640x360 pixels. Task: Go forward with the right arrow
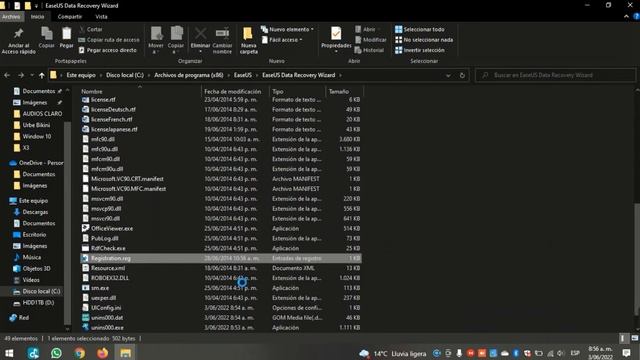coord(21,76)
